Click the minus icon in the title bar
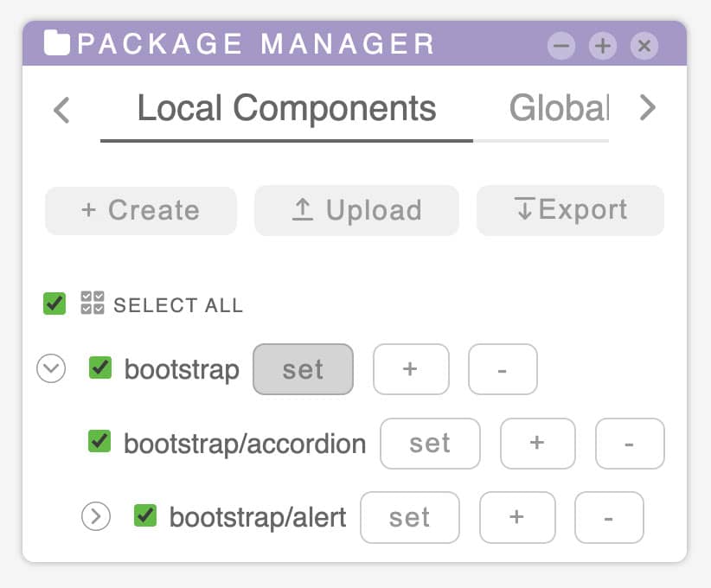The image size is (711, 588). tap(561, 46)
